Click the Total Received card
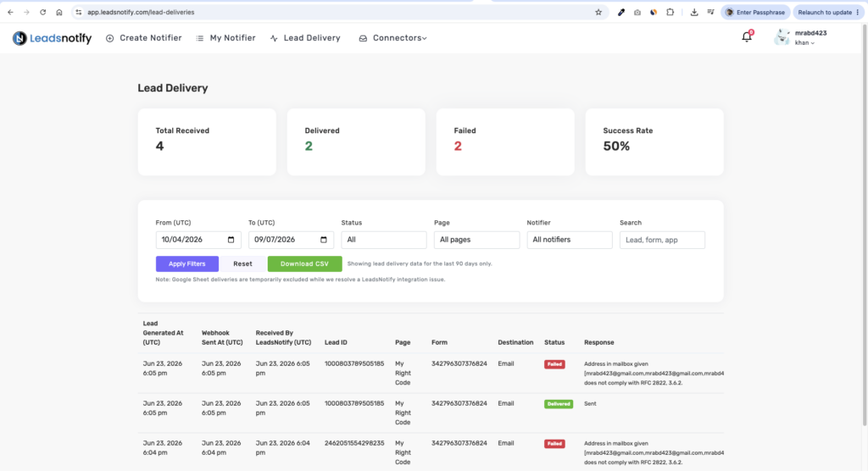Image resolution: width=868 pixels, height=471 pixels. pos(207,141)
